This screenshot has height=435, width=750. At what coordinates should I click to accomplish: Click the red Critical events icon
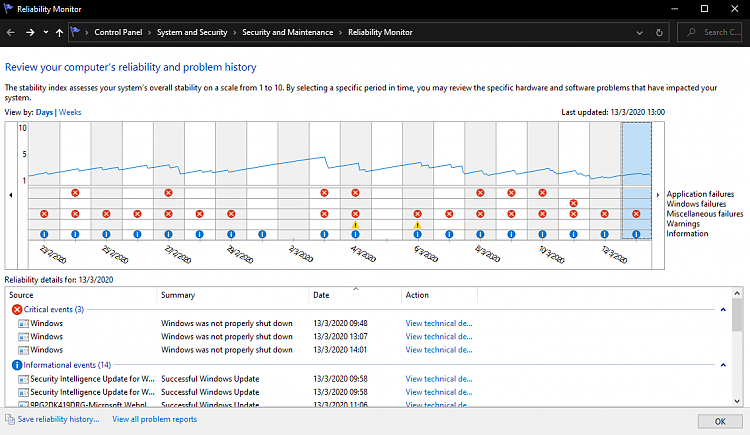coord(17,310)
